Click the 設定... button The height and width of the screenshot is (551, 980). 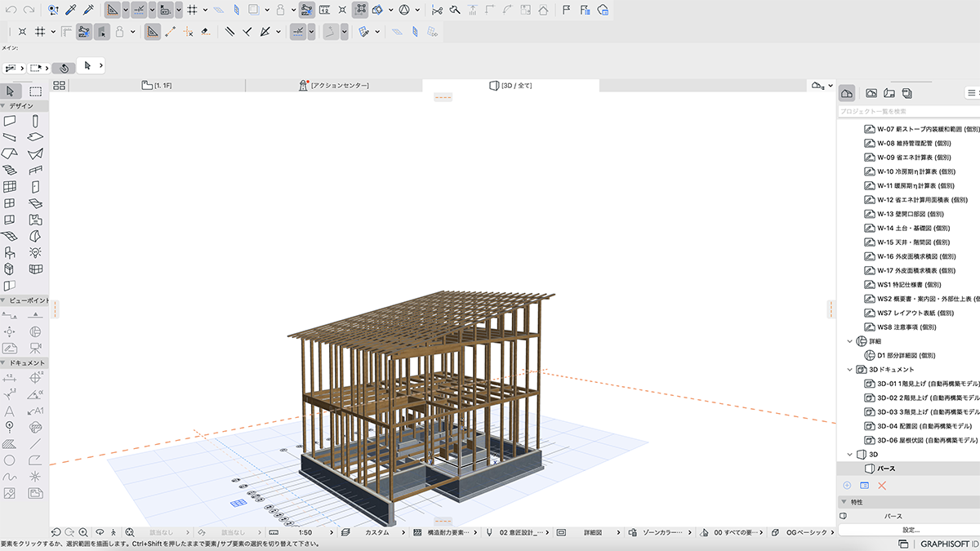click(910, 530)
